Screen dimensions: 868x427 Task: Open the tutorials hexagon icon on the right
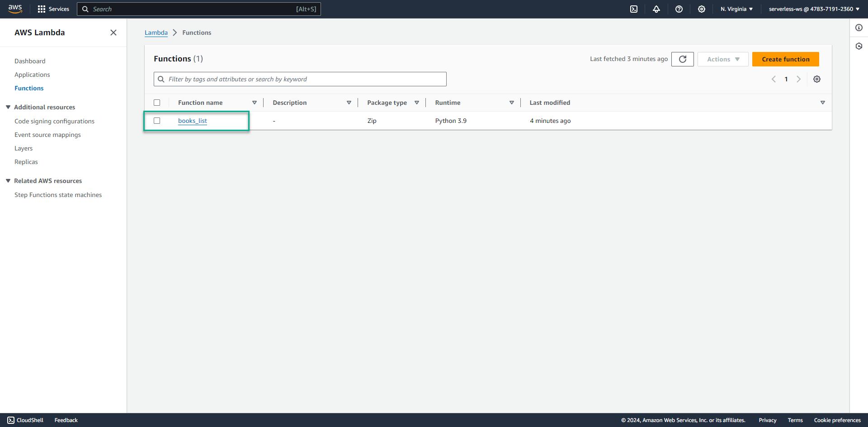pyautogui.click(x=859, y=46)
